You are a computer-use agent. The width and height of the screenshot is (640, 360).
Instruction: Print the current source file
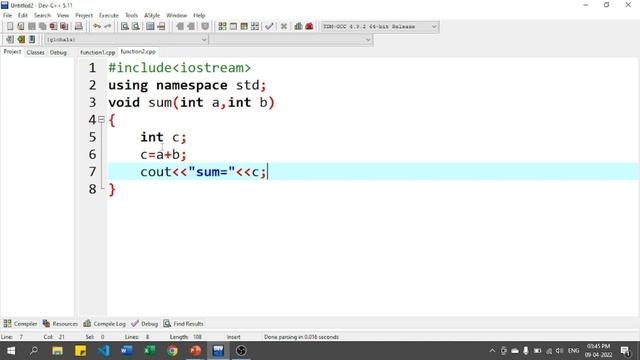[x=78, y=27]
